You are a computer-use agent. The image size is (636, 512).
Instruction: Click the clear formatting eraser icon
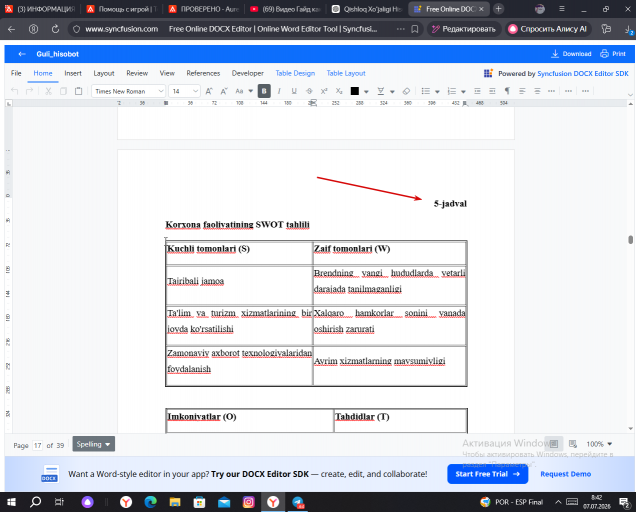[406, 91]
